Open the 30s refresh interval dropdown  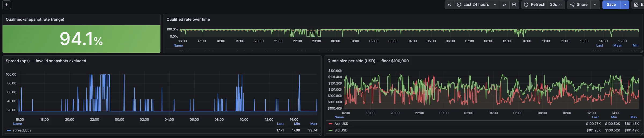[x=556, y=5]
